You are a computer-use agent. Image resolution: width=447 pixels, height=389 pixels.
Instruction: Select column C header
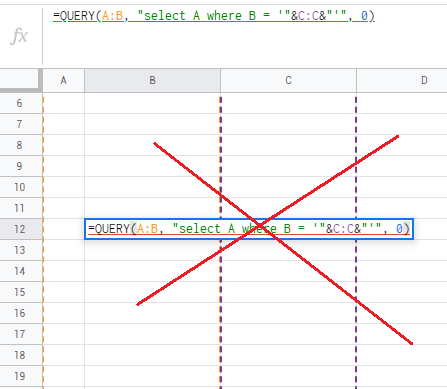[x=288, y=80]
